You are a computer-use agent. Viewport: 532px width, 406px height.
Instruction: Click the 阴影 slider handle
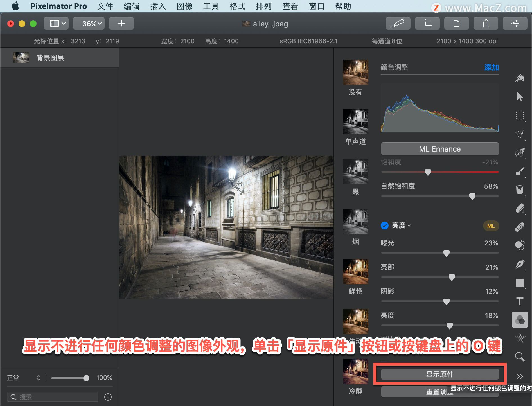click(x=446, y=302)
